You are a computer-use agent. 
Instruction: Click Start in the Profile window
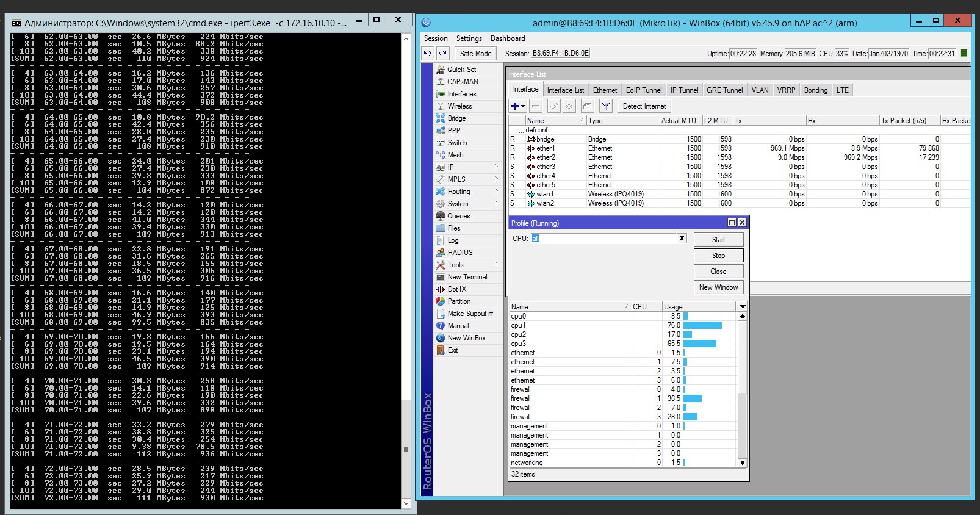(x=718, y=240)
